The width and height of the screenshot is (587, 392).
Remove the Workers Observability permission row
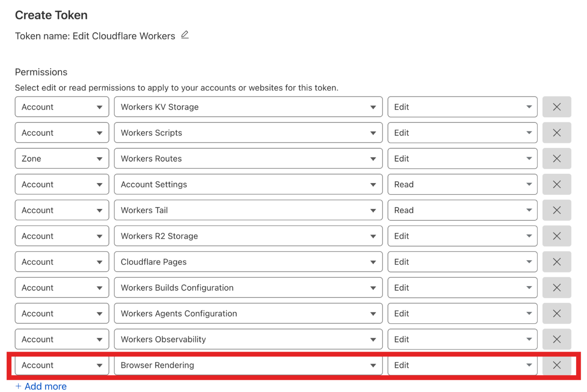[x=556, y=339]
